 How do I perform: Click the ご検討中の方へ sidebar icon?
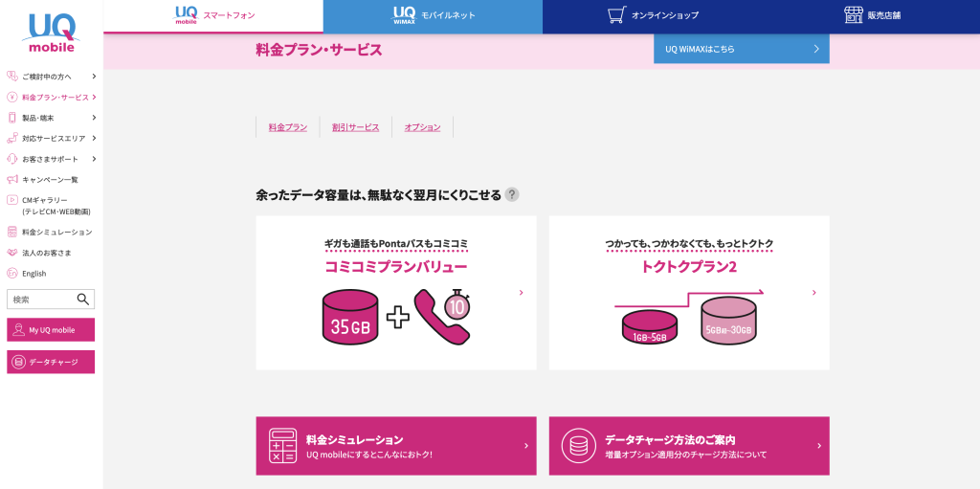pyautogui.click(x=11, y=77)
